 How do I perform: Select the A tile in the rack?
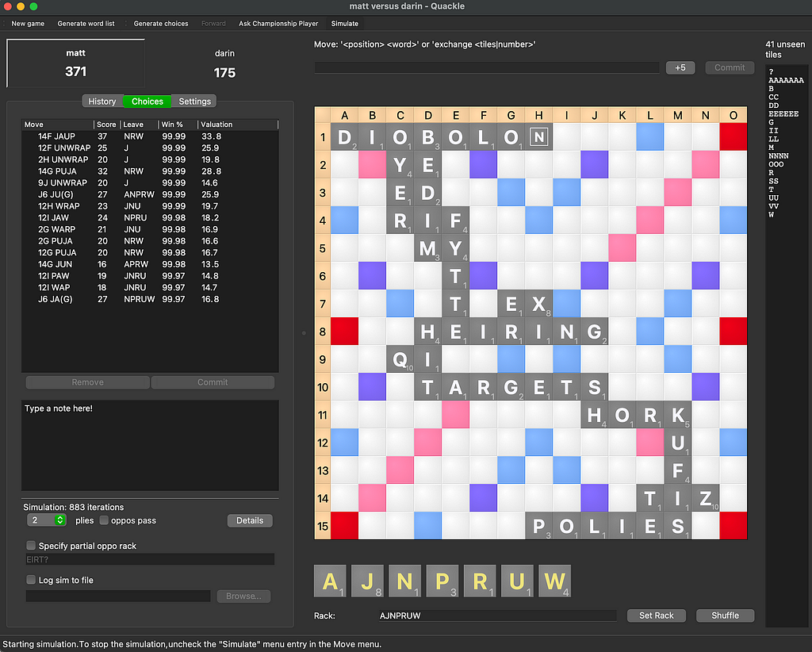click(331, 581)
